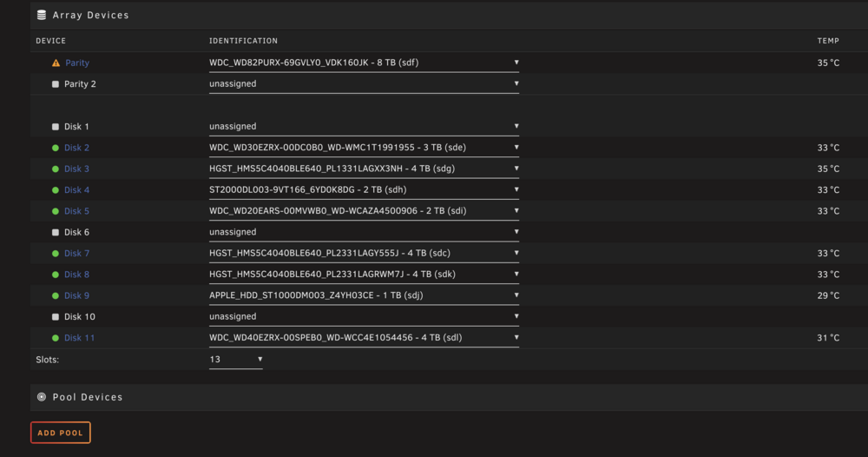Screen dimensions: 868x457
Task: Click the Disk 2 temperature 33 °C
Action: (x=828, y=148)
